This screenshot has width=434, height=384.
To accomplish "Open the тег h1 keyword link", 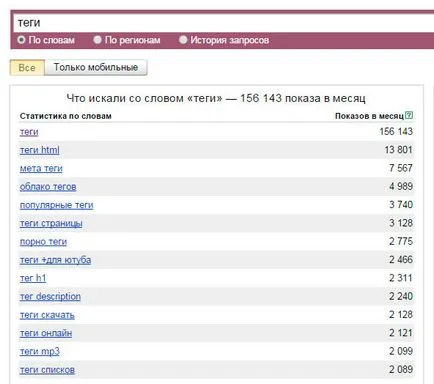I will click(x=33, y=278).
